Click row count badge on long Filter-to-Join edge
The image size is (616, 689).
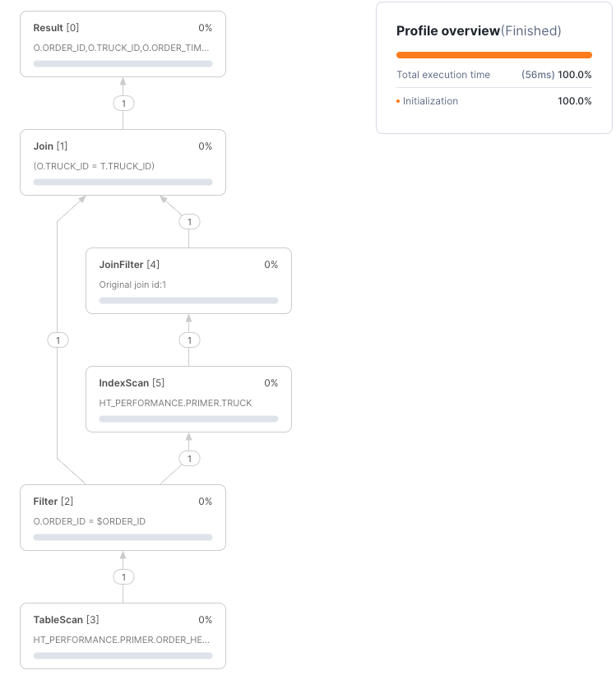[x=58, y=340]
